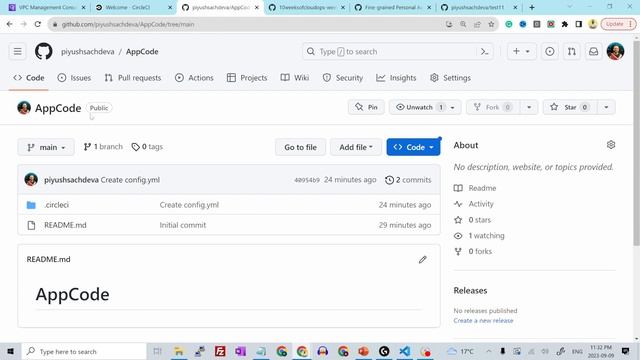Viewport: 640px width, 360px height.
Task: Expand the Fork options arrow
Action: [x=529, y=107]
